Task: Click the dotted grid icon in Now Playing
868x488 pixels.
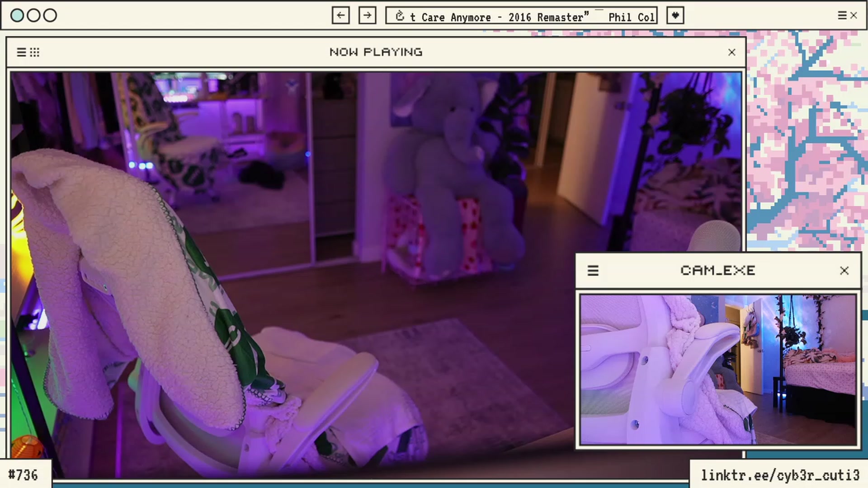Action: (x=34, y=52)
